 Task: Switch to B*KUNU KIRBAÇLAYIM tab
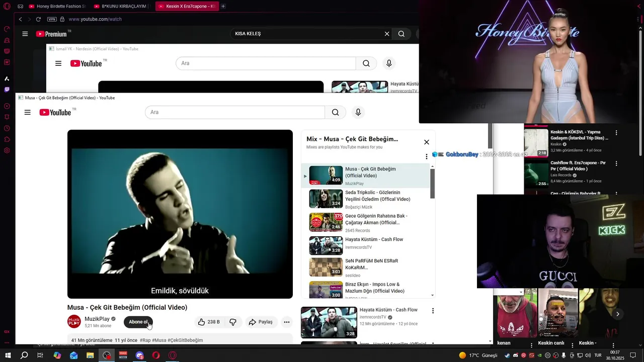pos(121,7)
